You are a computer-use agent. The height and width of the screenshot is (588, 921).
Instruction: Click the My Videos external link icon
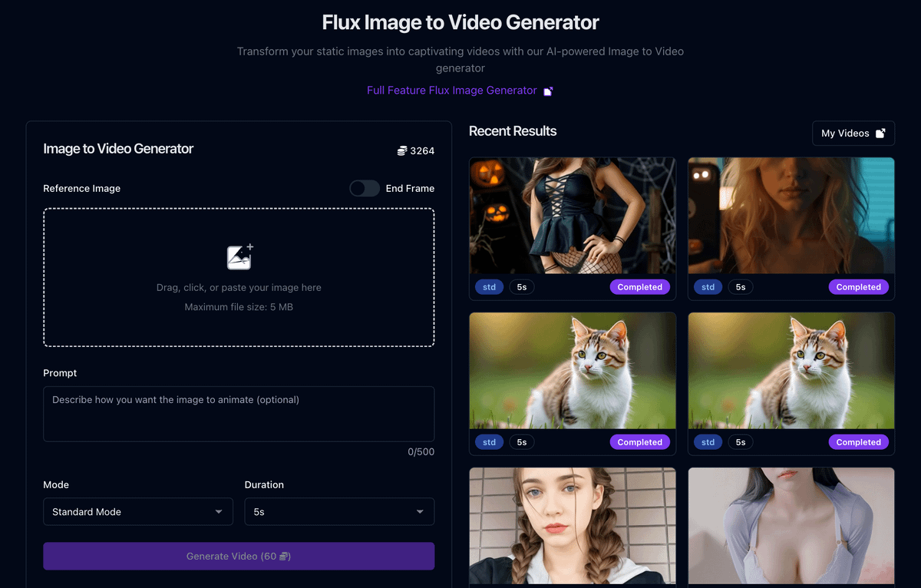point(880,134)
